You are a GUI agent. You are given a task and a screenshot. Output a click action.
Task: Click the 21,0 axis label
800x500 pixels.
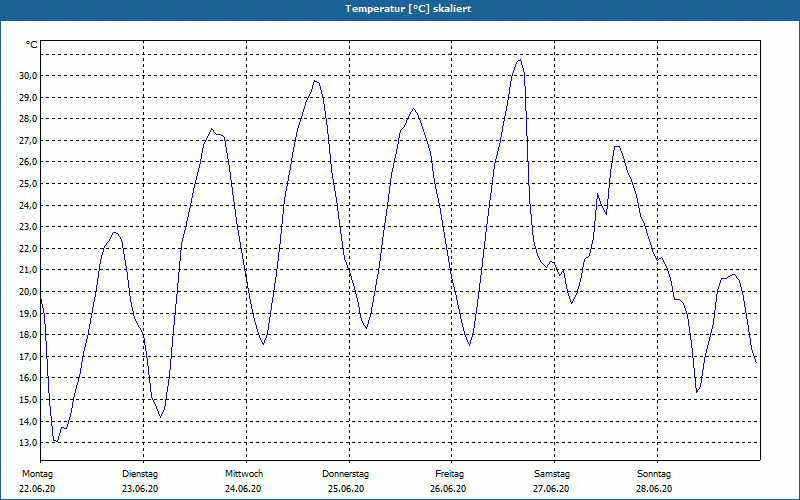coord(28,269)
